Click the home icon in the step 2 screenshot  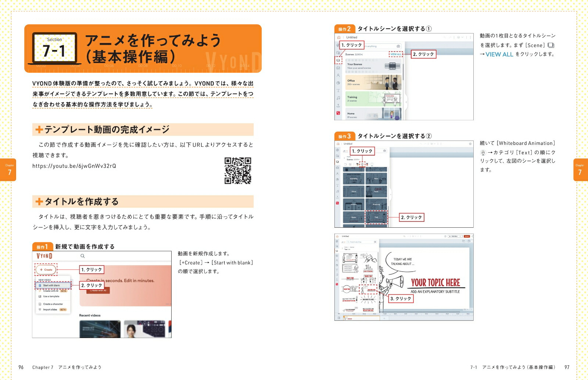pyautogui.click(x=339, y=38)
